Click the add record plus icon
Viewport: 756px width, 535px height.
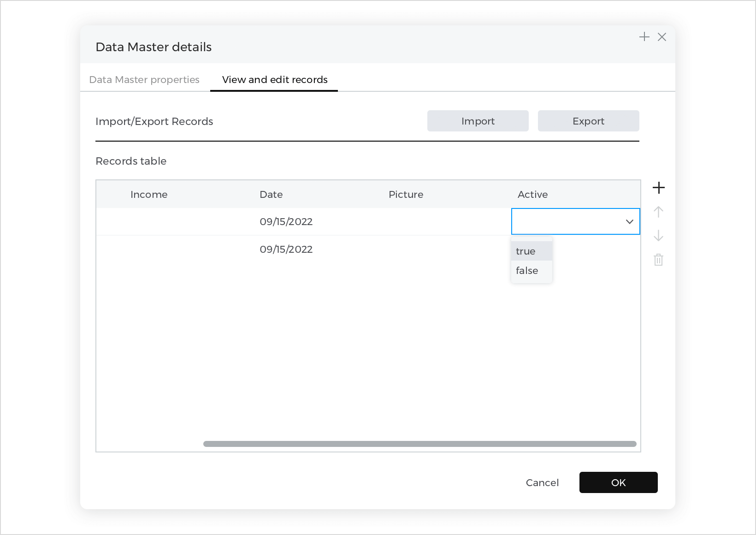tap(658, 187)
